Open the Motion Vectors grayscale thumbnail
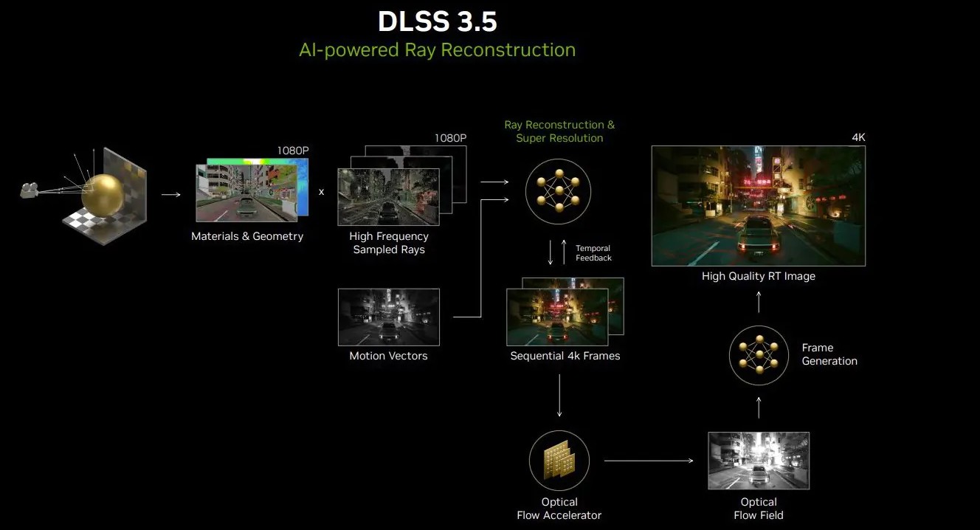 coord(388,317)
